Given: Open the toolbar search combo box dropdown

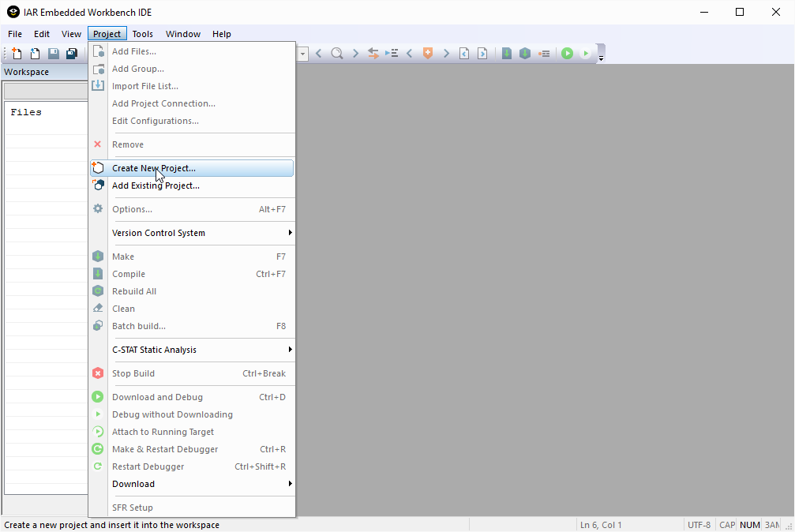Looking at the screenshot, I should coord(302,53).
